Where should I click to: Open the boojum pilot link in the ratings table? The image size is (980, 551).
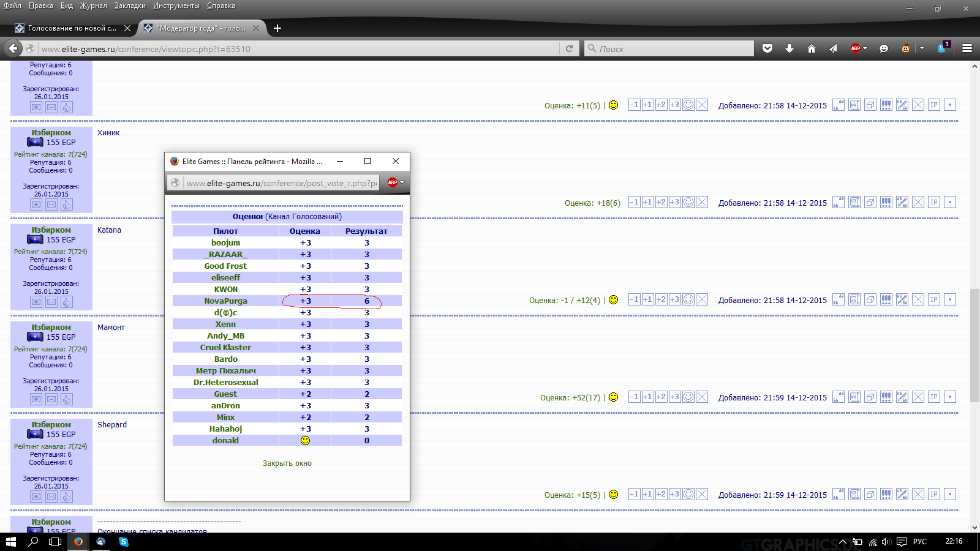(225, 243)
